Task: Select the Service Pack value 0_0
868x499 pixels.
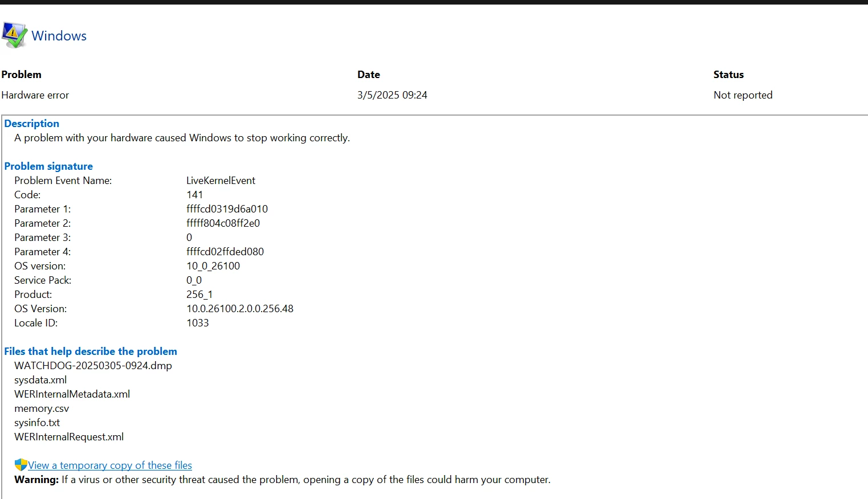Action: [x=194, y=280]
